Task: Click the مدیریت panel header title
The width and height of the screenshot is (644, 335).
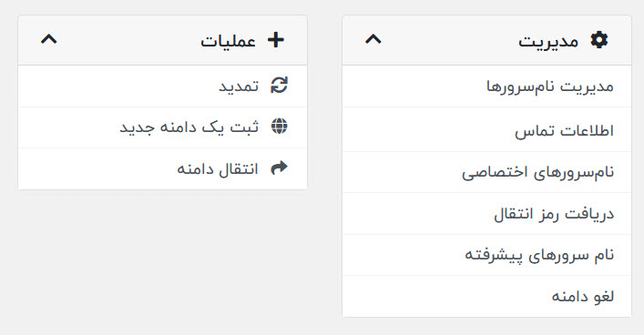Action: [548, 41]
